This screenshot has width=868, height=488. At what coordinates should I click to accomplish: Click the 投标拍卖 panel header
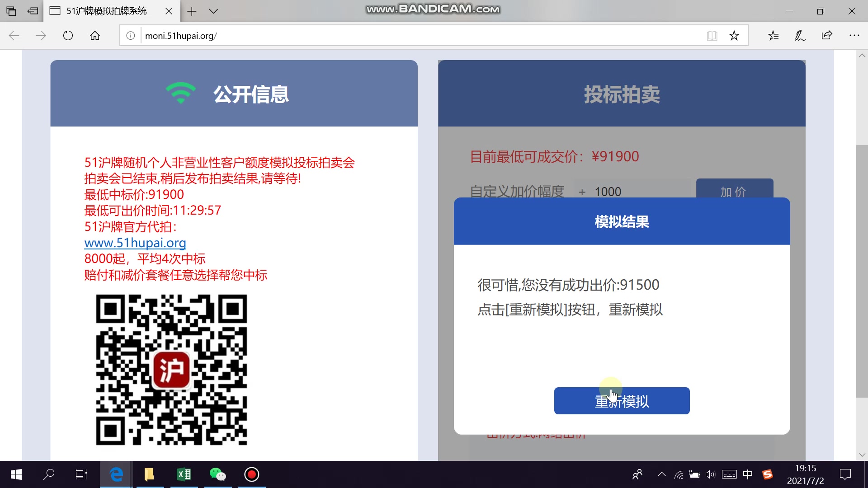pos(622,94)
